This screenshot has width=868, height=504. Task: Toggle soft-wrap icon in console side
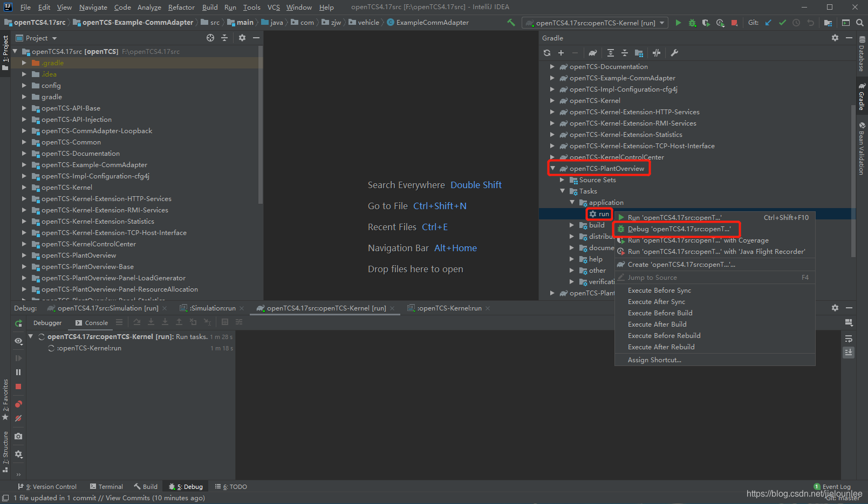[x=849, y=339]
